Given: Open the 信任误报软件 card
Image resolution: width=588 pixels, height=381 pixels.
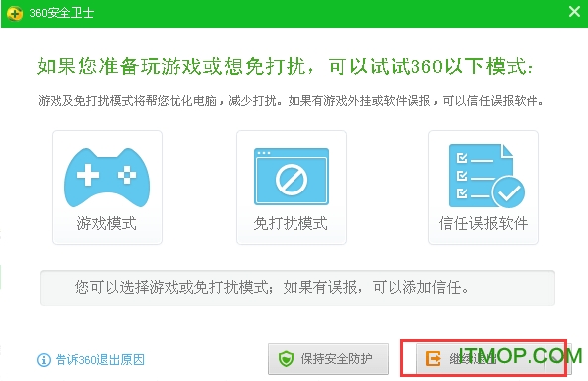Looking at the screenshot, I should pyautogui.click(x=484, y=188).
